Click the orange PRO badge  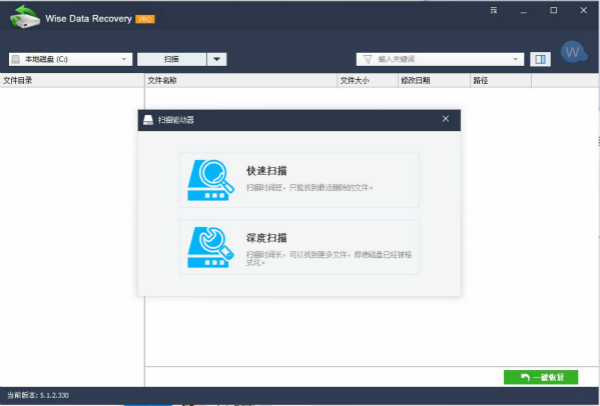click(144, 19)
